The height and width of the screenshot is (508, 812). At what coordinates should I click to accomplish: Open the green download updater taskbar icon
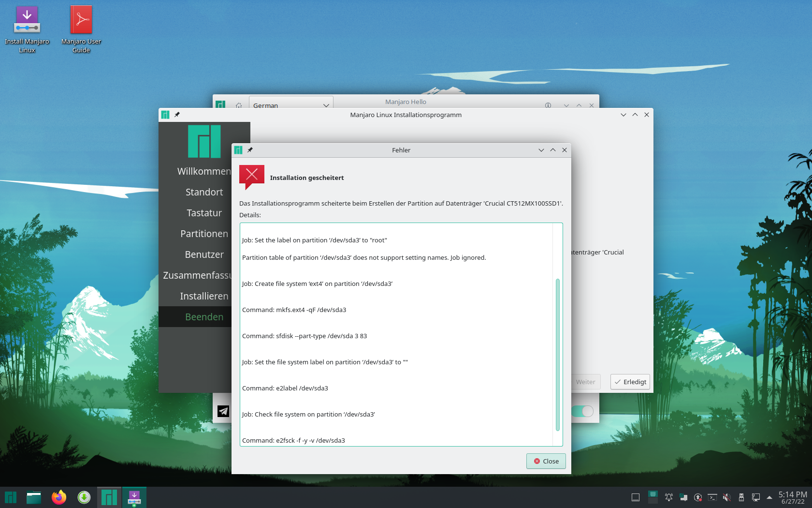tap(84, 497)
